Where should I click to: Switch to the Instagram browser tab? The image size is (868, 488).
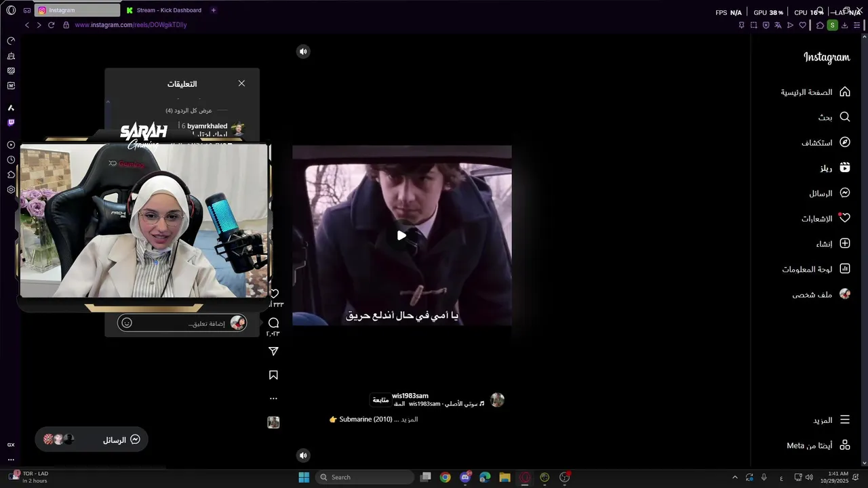coord(77,10)
